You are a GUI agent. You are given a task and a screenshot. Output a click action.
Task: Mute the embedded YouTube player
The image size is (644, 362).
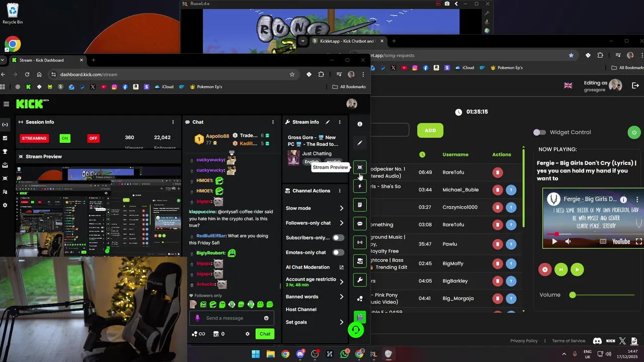point(568,241)
